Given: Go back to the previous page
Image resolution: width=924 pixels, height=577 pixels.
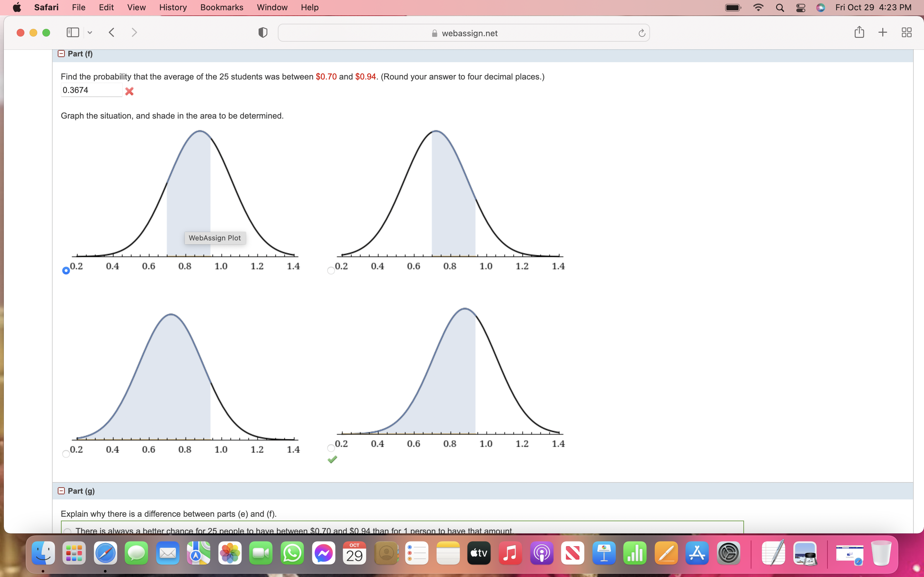Looking at the screenshot, I should pos(112,33).
